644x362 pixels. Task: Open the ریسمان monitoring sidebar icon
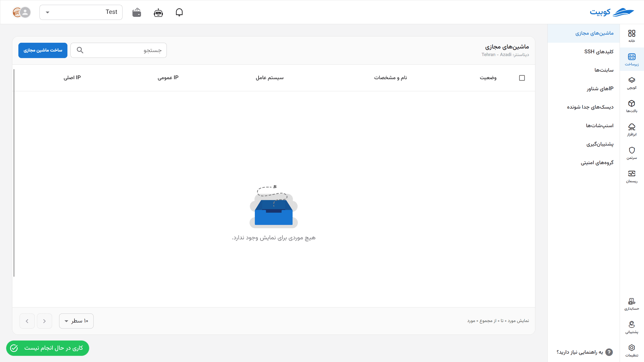point(632,176)
